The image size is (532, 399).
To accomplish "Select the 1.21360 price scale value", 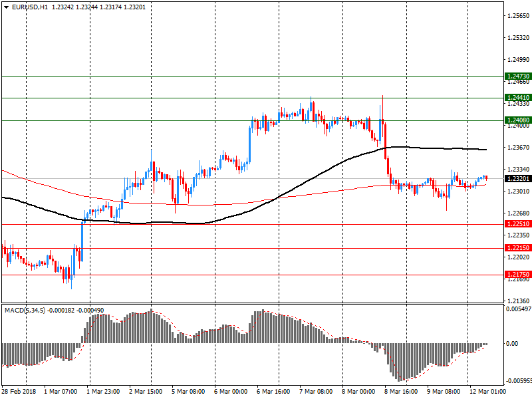I will point(519,301).
